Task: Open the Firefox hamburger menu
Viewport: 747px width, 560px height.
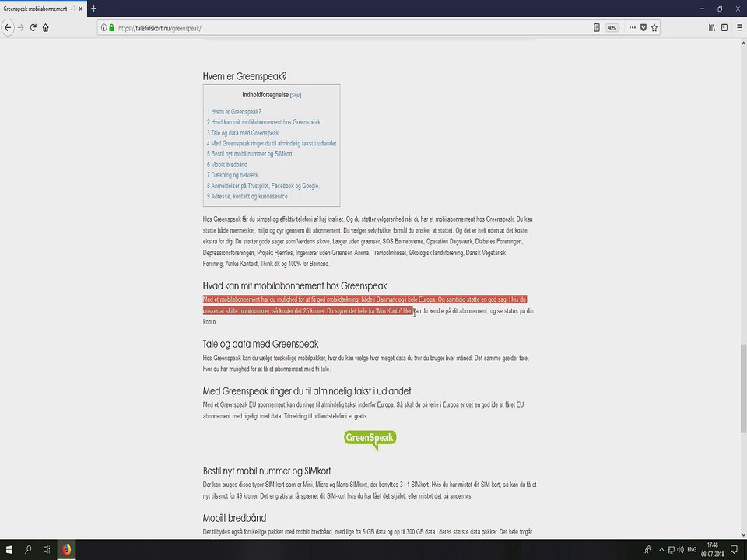Action: [739, 28]
